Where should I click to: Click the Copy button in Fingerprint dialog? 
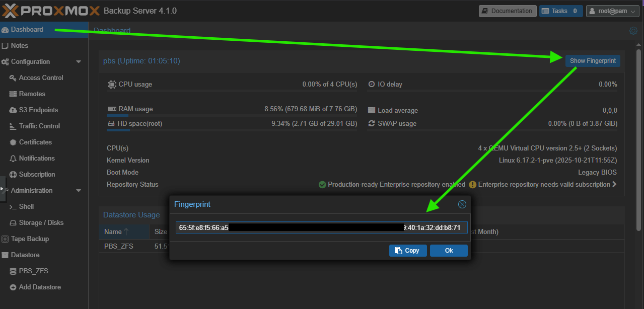(407, 251)
